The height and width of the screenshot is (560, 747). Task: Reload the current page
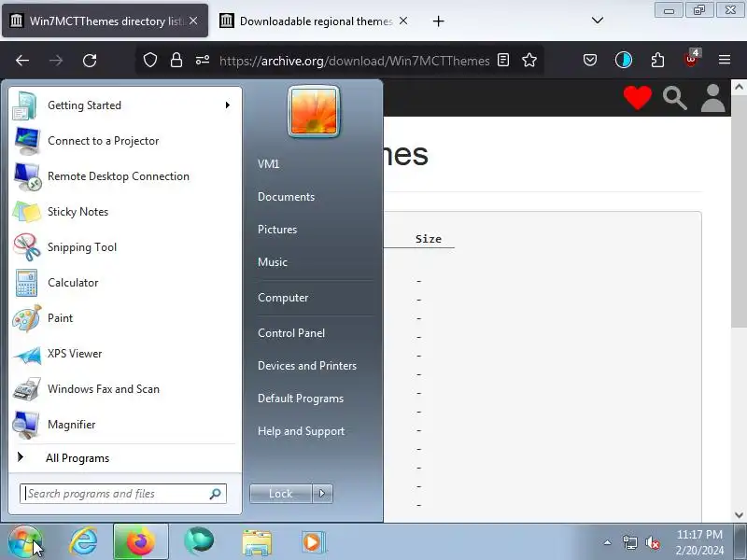(90, 60)
